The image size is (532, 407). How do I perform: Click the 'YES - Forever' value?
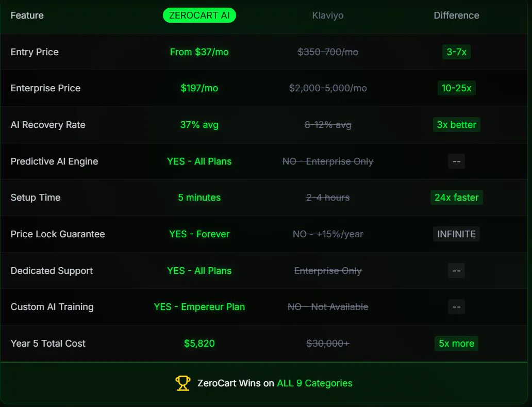199,234
